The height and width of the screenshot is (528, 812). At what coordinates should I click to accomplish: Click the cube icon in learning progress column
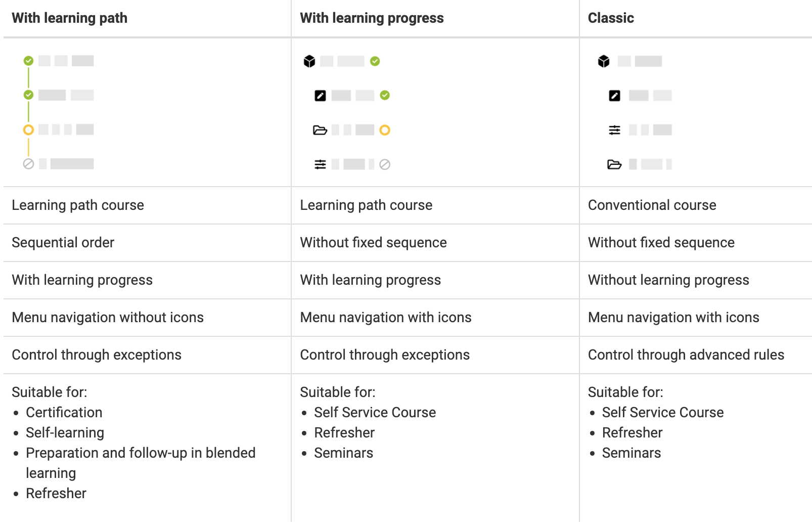309,61
